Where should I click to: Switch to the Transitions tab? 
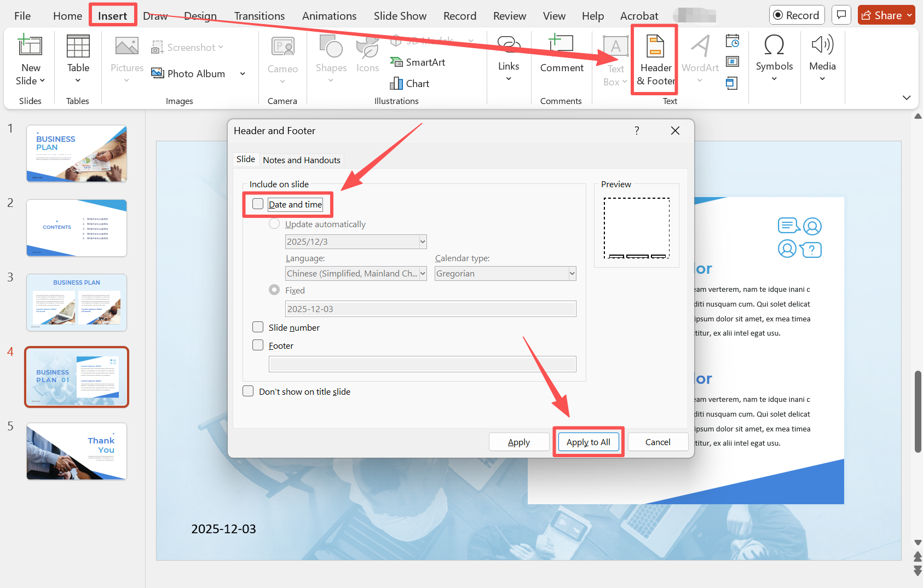click(x=259, y=16)
